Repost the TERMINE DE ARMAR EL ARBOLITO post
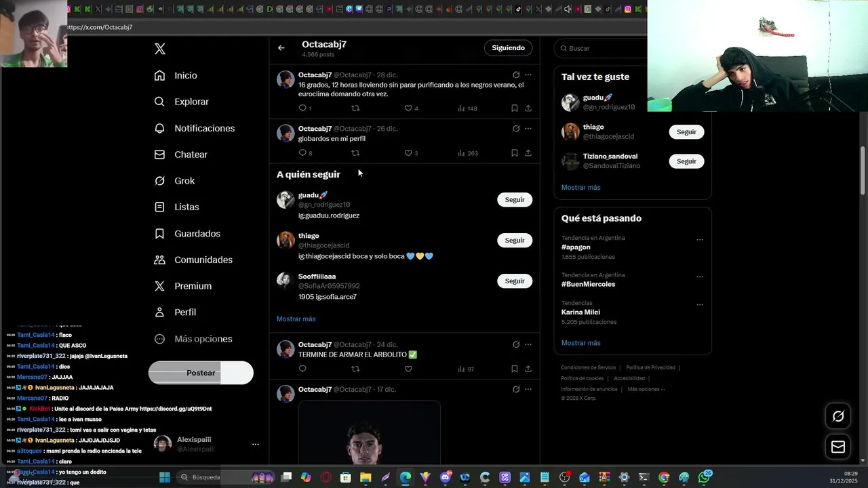This screenshot has width=868, height=488. coord(355,369)
